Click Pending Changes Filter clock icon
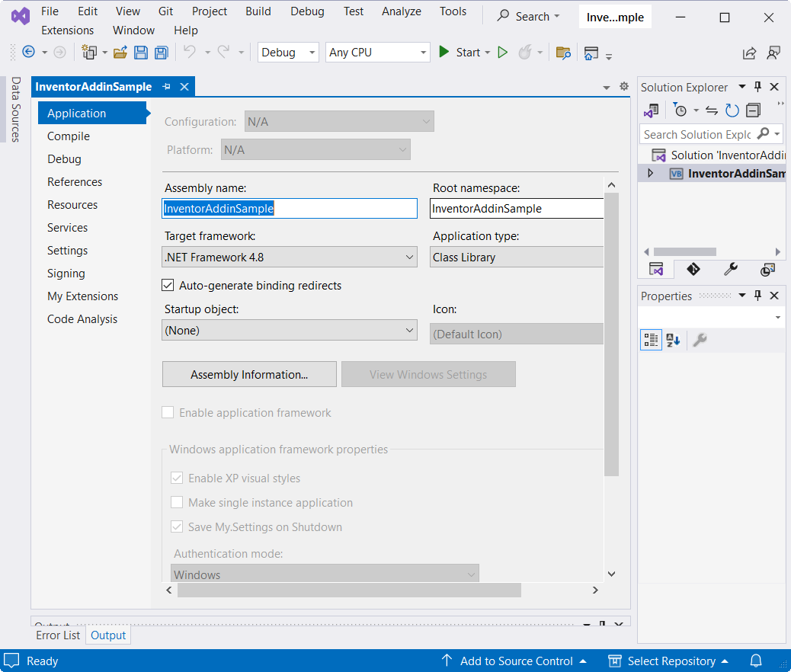The width and height of the screenshot is (791, 672). point(681,110)
